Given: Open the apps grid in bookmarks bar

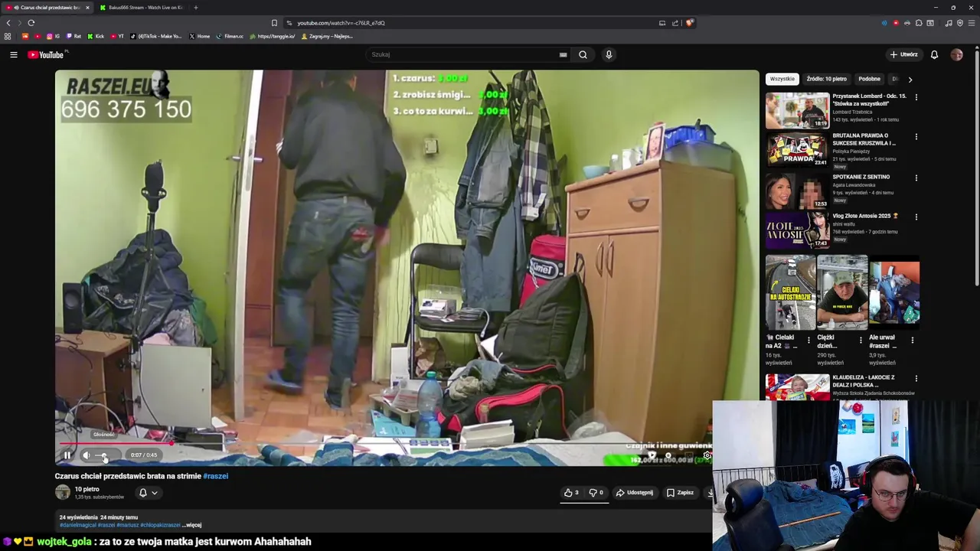Looking at the screenshot, I should pos(8,36).
